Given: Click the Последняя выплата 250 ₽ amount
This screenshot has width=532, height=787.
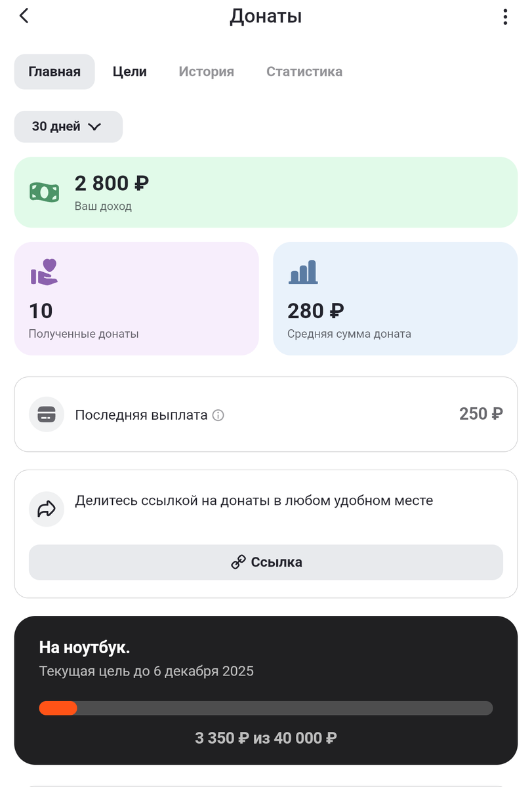Looking at the screenshot, I should pyautogui.click(x=481, y=414).
